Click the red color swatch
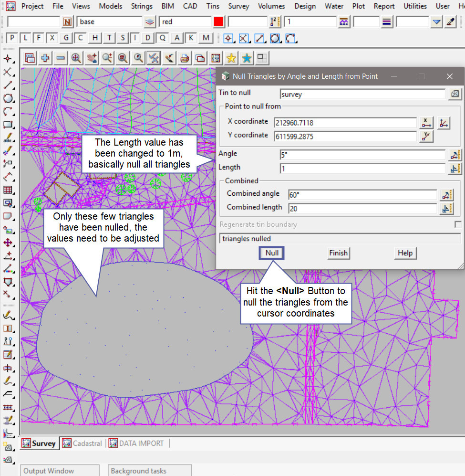 218,22
